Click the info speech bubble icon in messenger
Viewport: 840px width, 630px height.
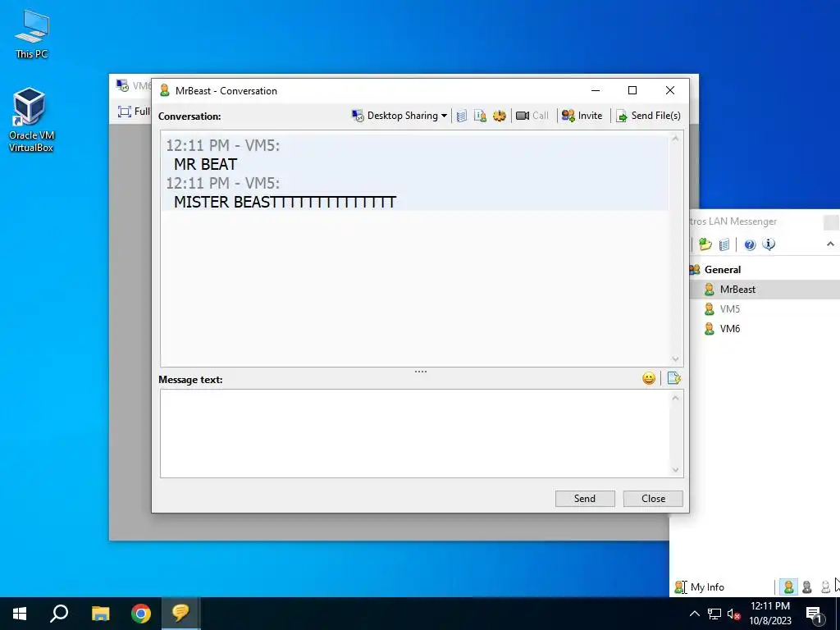tap(769, 244)
